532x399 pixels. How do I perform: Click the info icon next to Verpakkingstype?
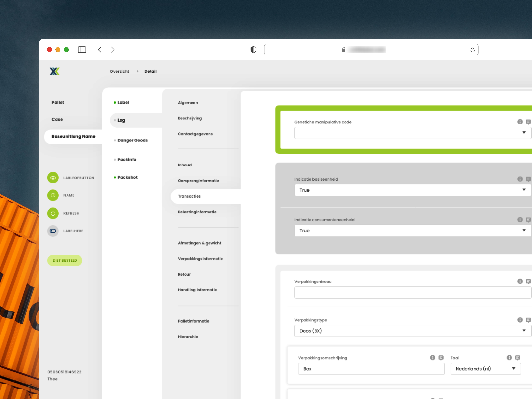[x=520, y=320]
